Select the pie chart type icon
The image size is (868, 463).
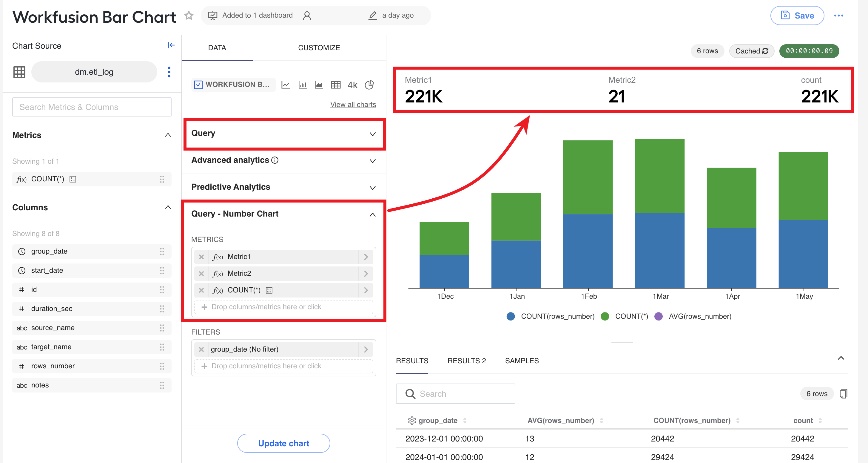369,85
